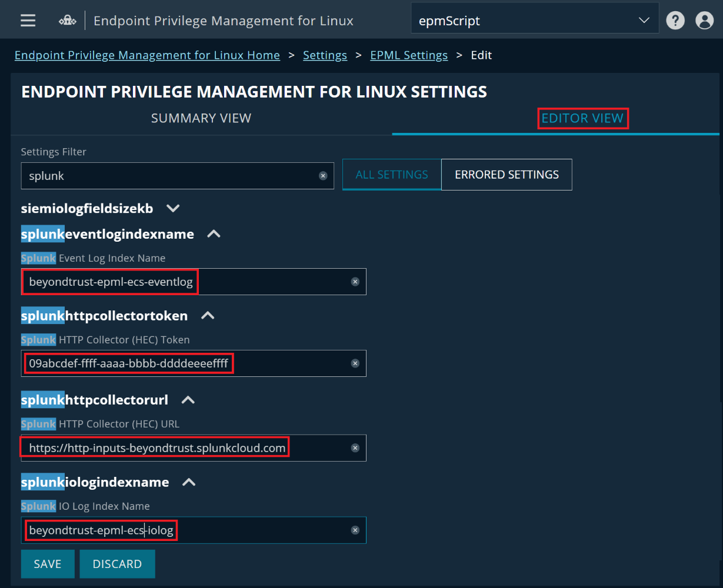The image size is (723, 588).
Task: Expand the siemiologfieldsizekb setting
Action: click(172, 208)
